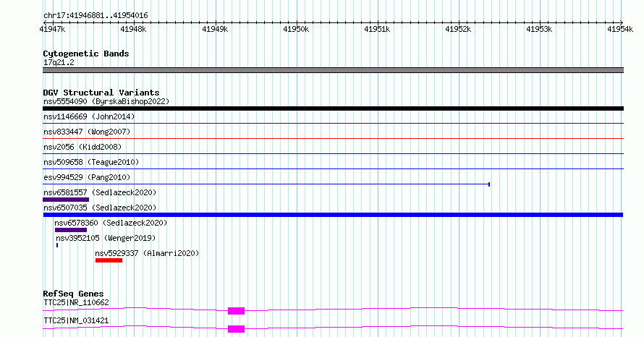Click the end tick of esv994529 line
Viewport: 644px width, 337px height.
[489, 184]
